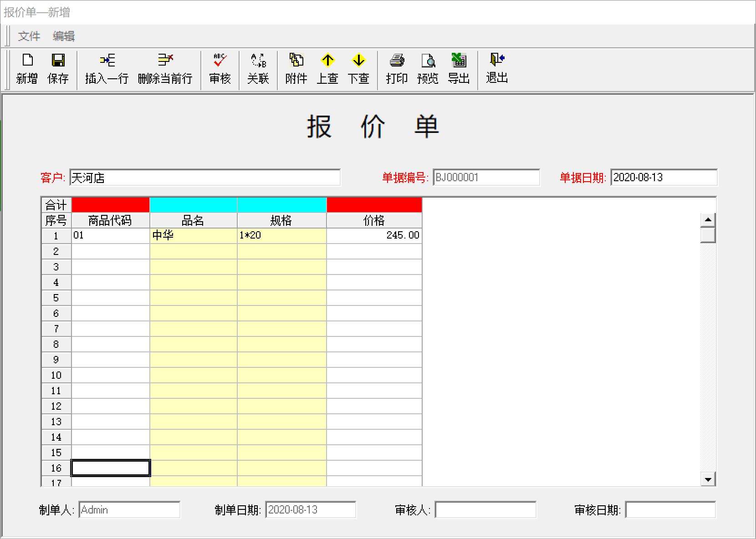Screen dimensions: 756x539
Task: Open the 附件 attachment tool
Action: [296, 69]
